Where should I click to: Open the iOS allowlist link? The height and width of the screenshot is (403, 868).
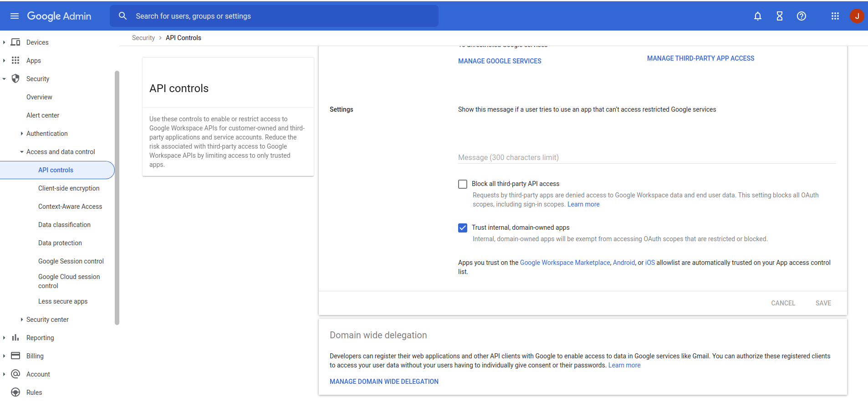point(650,263)
